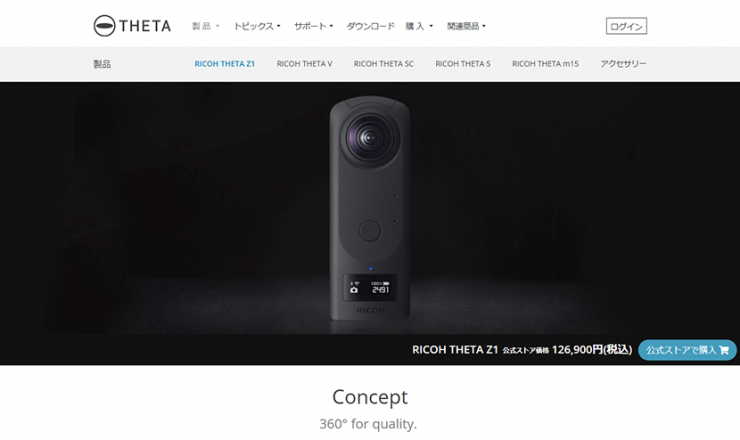The height and width of the screenshot is (440, 740).
Task: Expand the 製品 dropdown menu
Action: click(x=206, y=26)
